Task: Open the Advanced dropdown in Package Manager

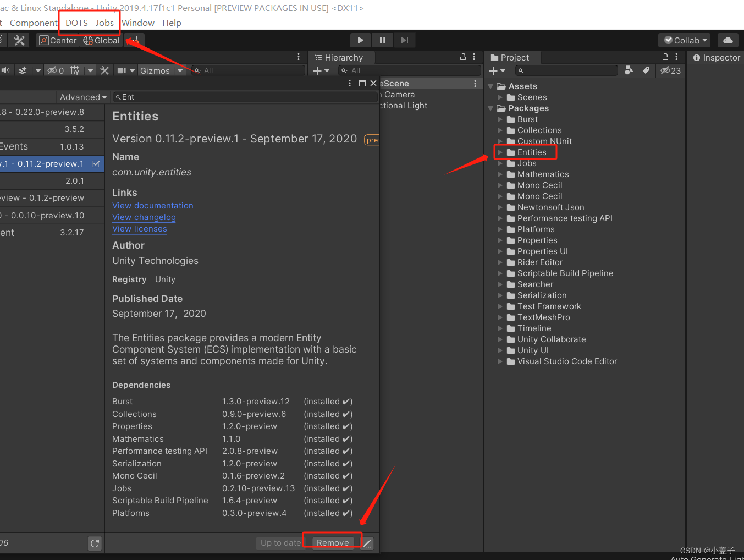Action: pos(83,97)
